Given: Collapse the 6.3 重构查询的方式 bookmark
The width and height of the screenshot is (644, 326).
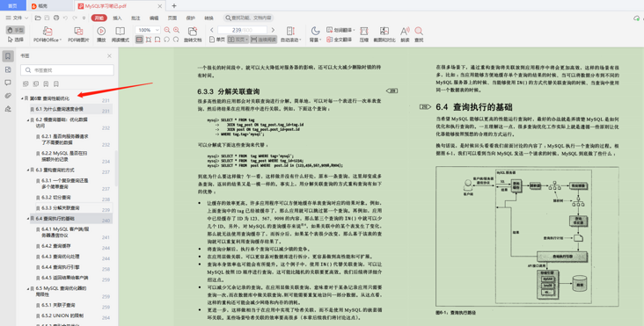Looking at the screenshot, I should tap(28, 170).
